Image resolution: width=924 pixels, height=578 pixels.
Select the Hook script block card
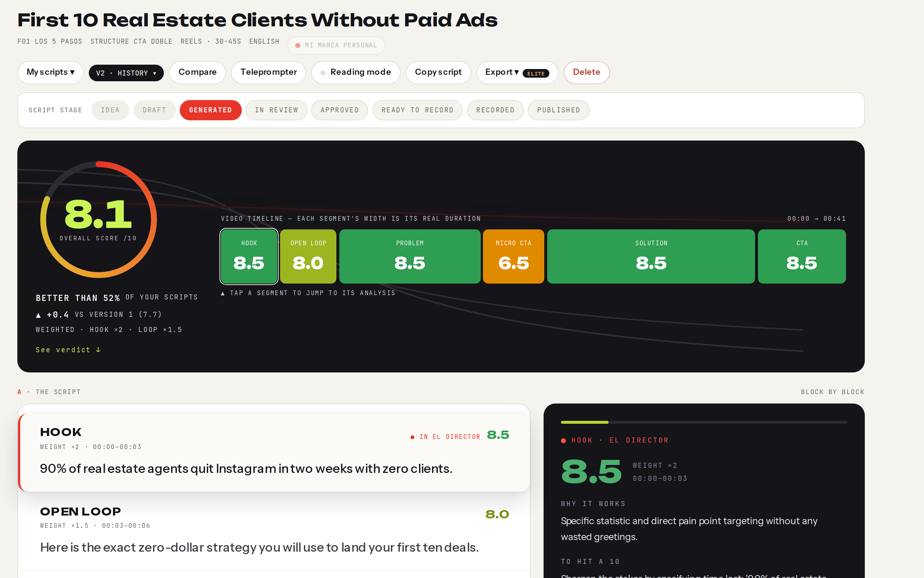274,452
